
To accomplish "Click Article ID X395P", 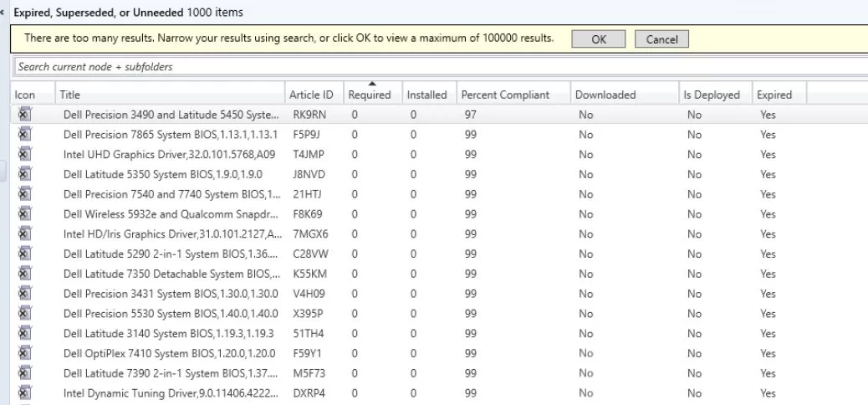I will click(308, 314).
